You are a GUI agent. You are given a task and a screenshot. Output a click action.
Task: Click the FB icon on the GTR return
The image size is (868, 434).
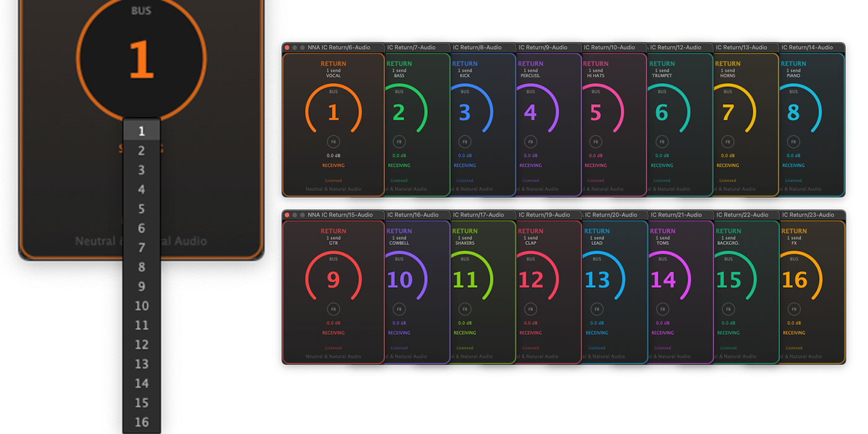[333, 308]
